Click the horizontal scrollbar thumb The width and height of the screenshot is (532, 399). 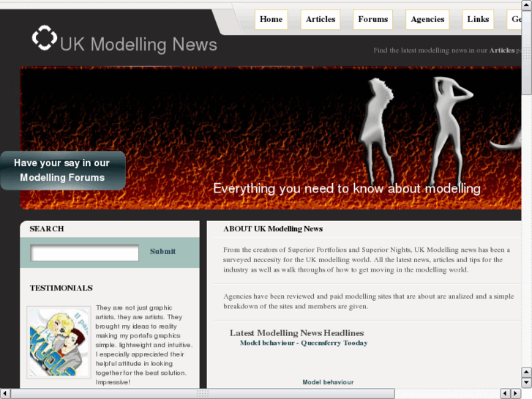click(x=203, y=394)
